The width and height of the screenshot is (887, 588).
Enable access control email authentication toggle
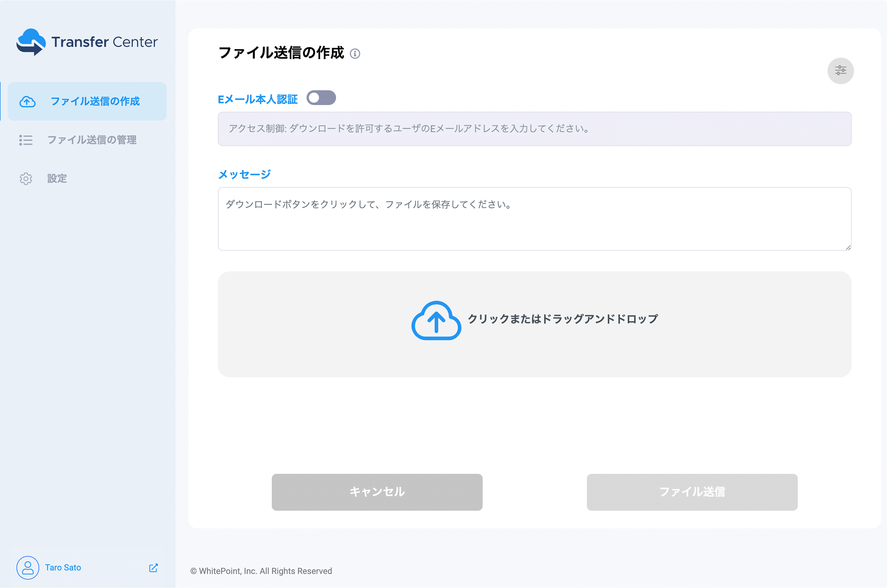pyautogui.click(x=321, y=99)
